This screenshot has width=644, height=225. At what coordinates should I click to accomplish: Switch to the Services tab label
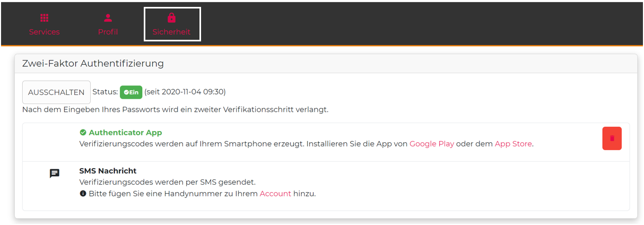pyautogui.click(x=45, y=32)
